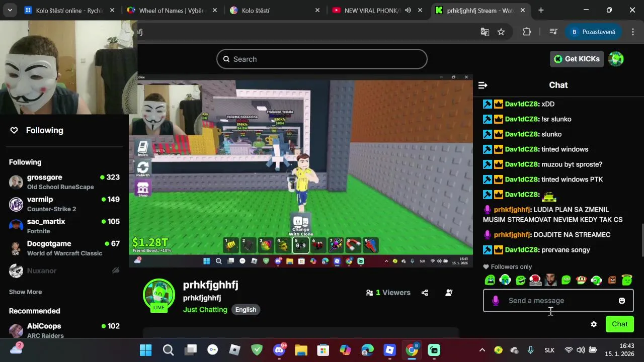Click the English language tag

(x=246, y=310)
